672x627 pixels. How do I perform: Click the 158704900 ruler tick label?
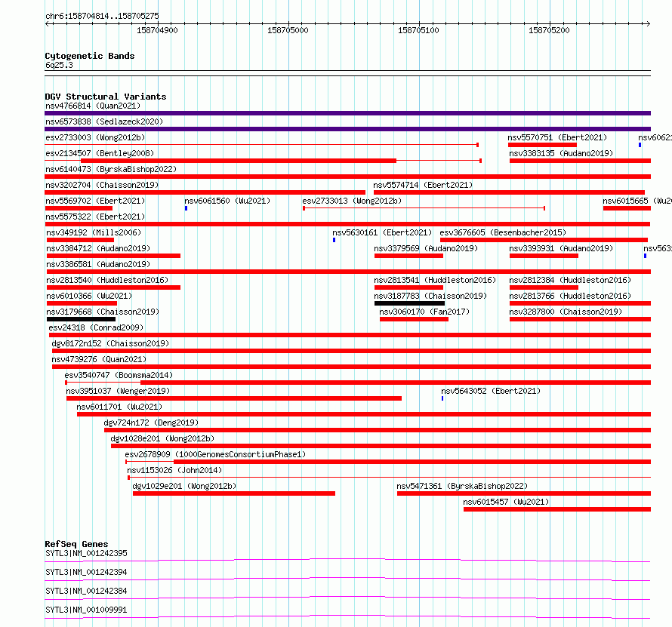[x=157, y=30]
